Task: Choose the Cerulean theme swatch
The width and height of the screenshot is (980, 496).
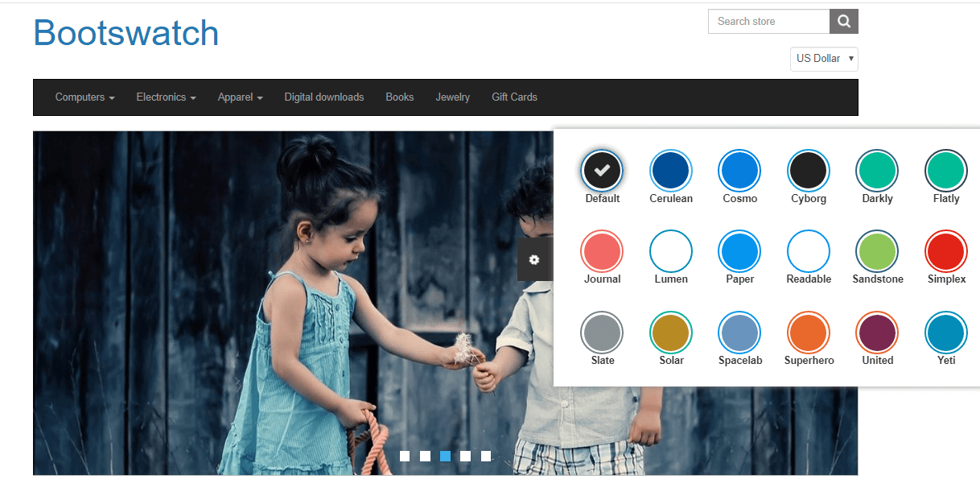Action: (x=671, y=170)
